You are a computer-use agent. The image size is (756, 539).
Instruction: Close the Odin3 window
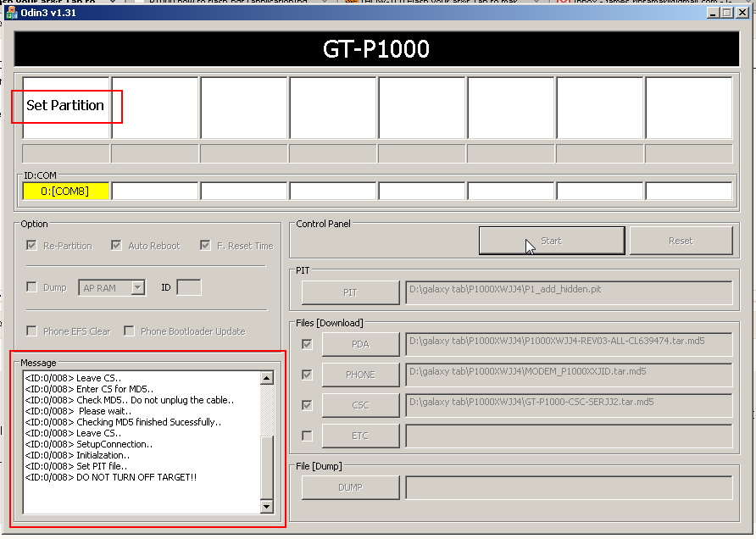[x=742, y=13]
